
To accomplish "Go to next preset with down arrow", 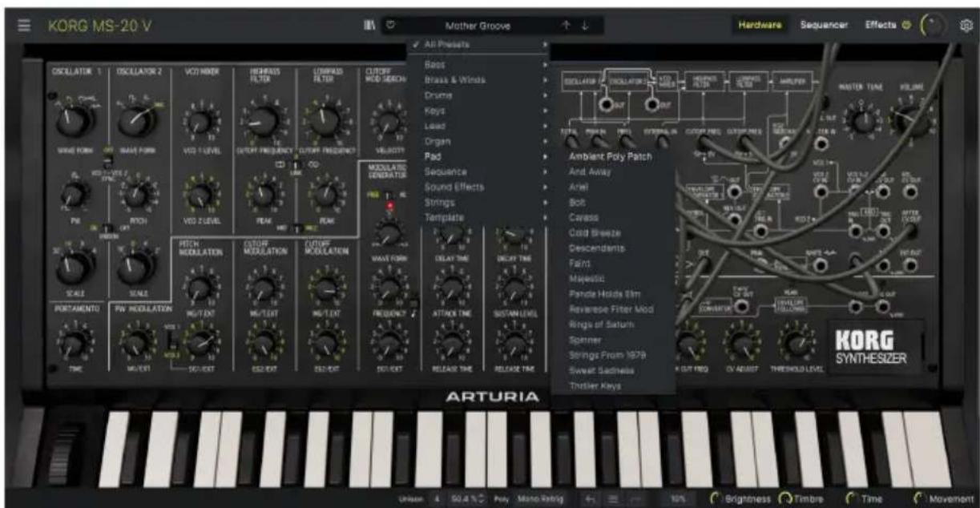I will [x=585, y=26].
